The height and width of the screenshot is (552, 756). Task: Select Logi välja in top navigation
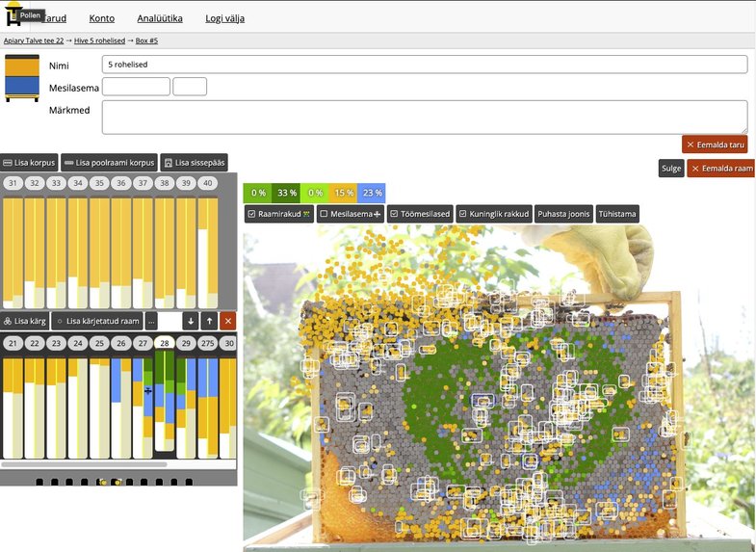tap(224, 18)
